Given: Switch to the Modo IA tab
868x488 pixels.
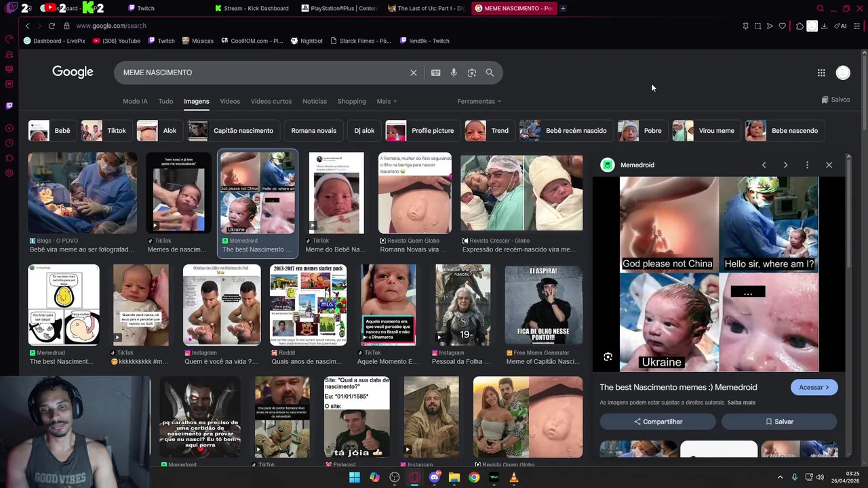Looking at the screenshot, I should coord(135,101).
